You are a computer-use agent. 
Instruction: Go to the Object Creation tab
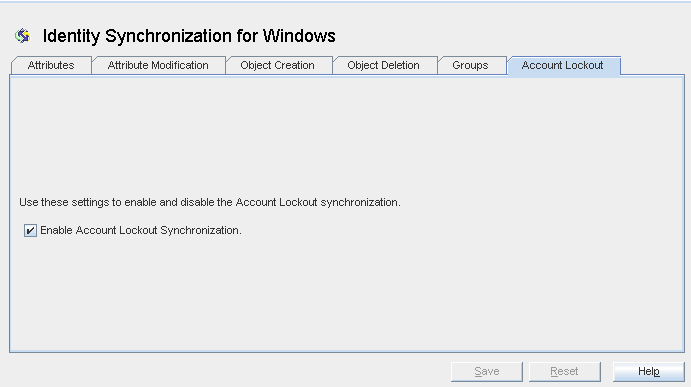[278, 65]
